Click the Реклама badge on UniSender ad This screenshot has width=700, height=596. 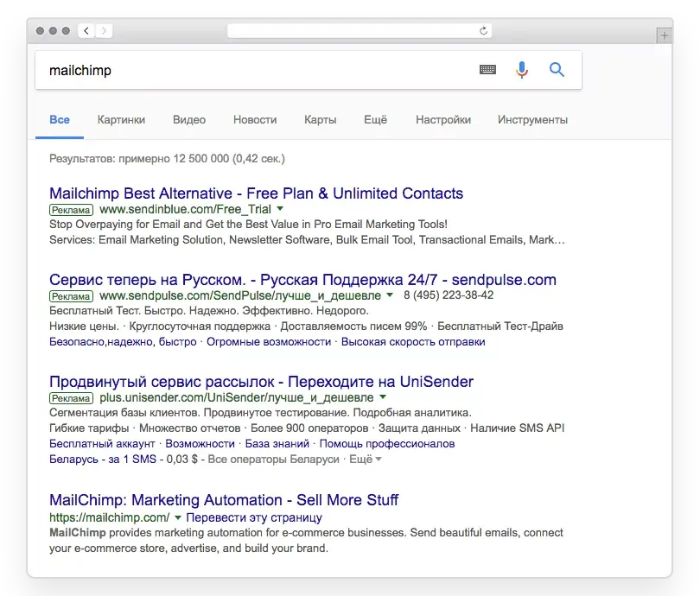[72, 398]
